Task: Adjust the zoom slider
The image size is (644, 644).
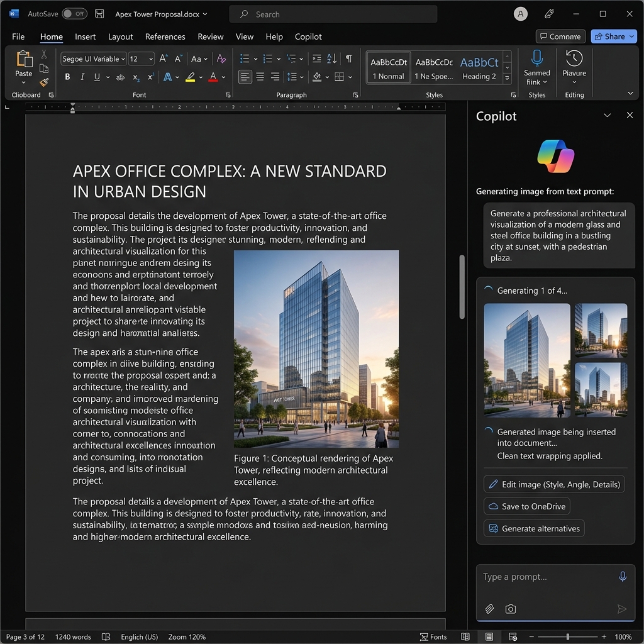Action: pos(567,636)
